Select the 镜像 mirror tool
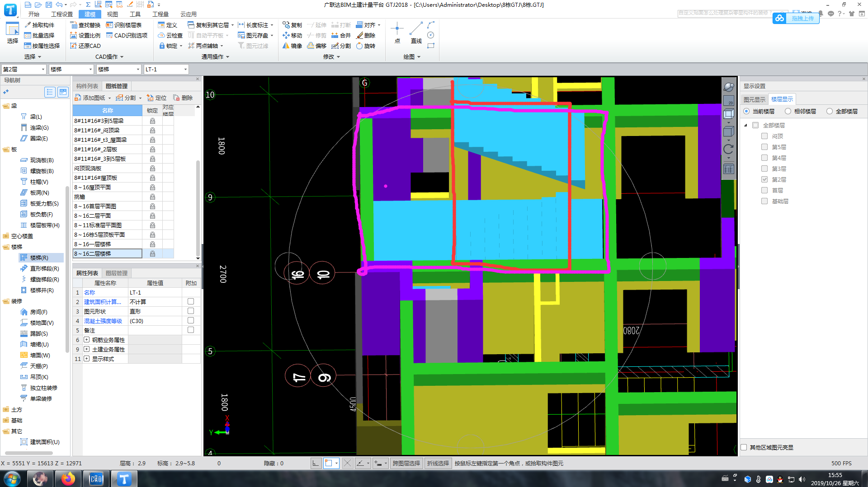This screenshot has width=868, height=487. click(292, 46)
